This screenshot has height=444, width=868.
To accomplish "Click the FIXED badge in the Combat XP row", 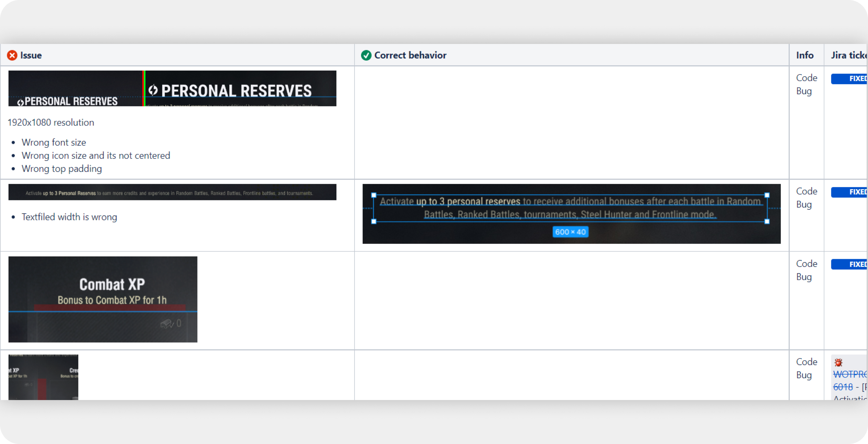I will pos(849,264).
